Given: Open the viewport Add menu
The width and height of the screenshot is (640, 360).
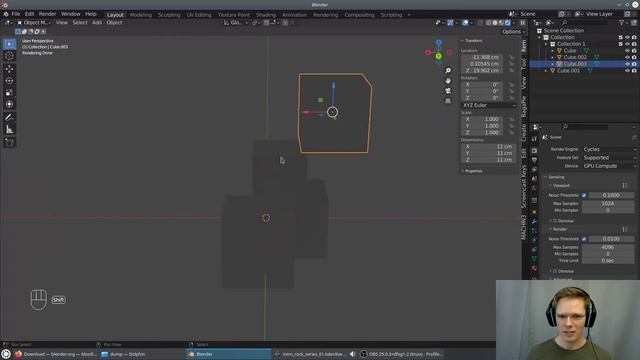Looking at the screenshot, I should point(97,23).
